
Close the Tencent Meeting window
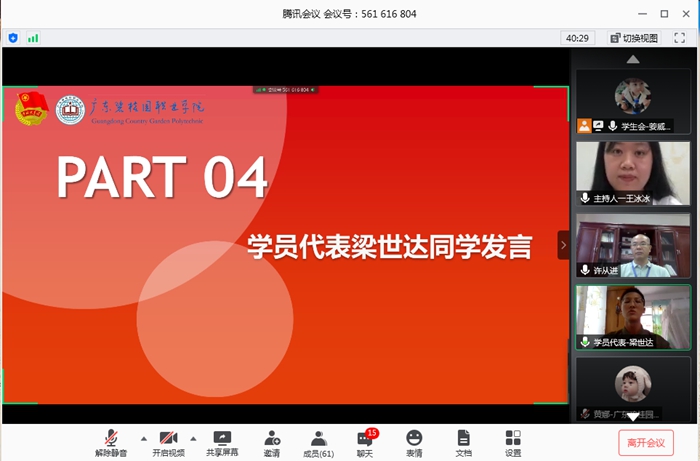point(686,14)
